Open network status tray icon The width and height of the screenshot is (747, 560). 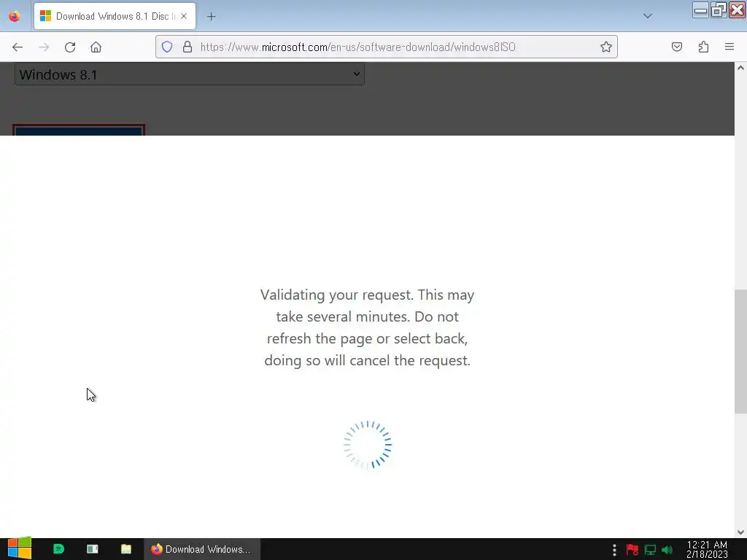[650, 550]
